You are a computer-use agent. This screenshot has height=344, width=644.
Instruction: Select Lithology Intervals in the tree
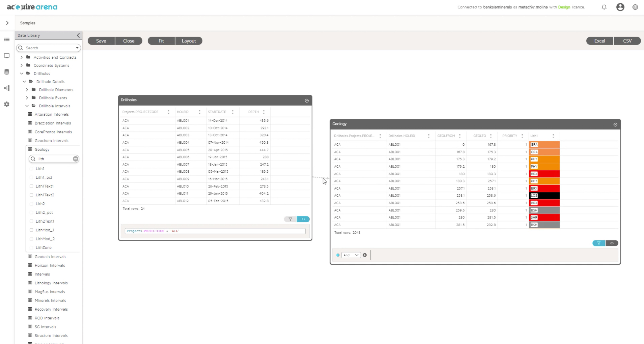coord(51,283)
